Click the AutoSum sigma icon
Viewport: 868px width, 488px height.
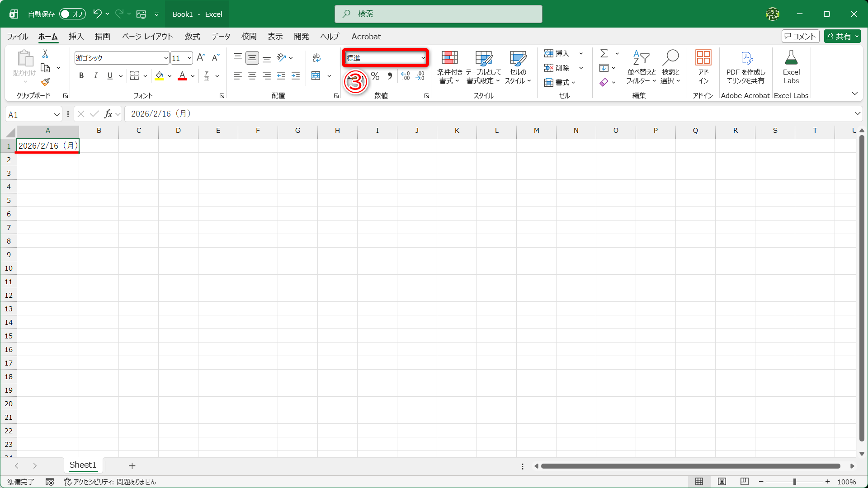[x=604, y=54]
